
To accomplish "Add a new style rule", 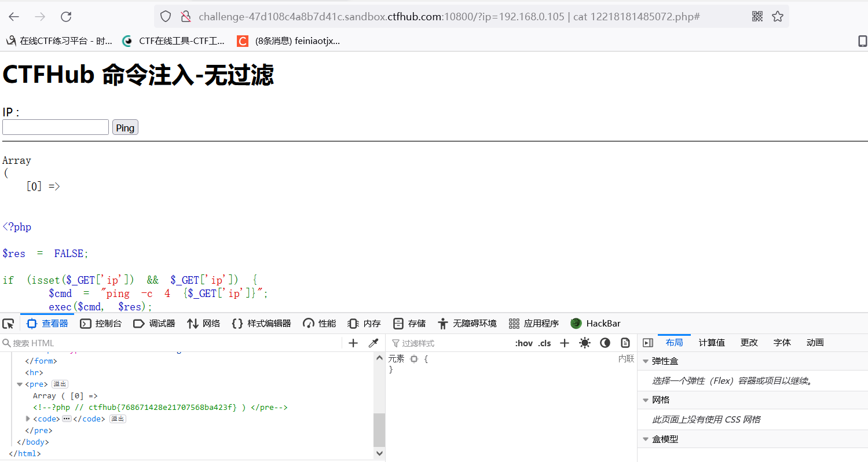I will pyautogui.click(x=565, y=343).
